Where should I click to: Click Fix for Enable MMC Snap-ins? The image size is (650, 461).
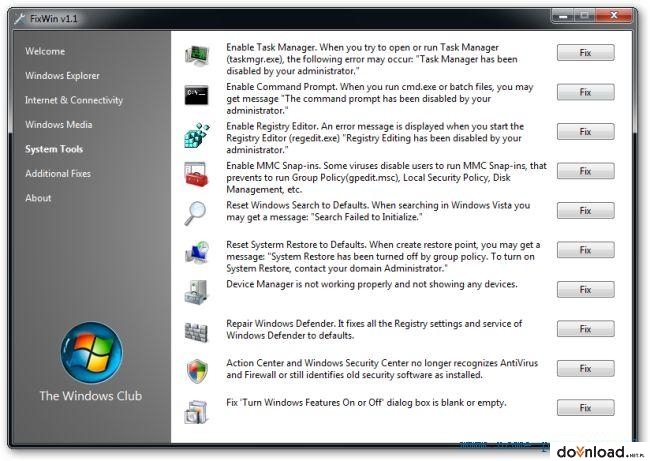click(x=585, y=171)
